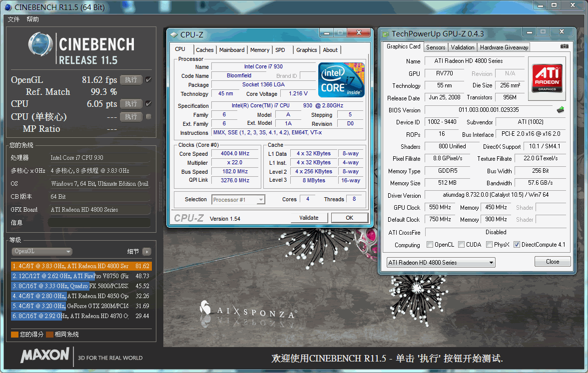Select ranking row 1 4C/8T @ 3.83 GHz
The height and width of the screenshot is (373, 588).
pos(81,266)
